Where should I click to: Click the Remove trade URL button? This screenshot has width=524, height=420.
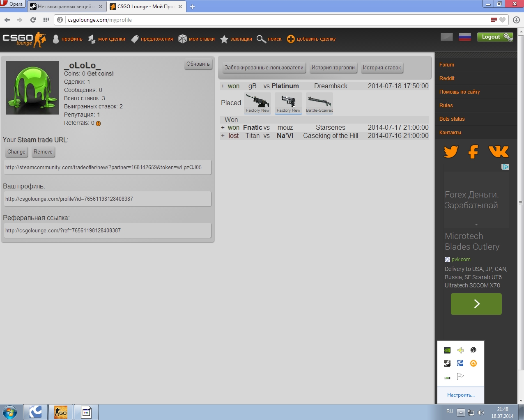(x=43, y=152)
